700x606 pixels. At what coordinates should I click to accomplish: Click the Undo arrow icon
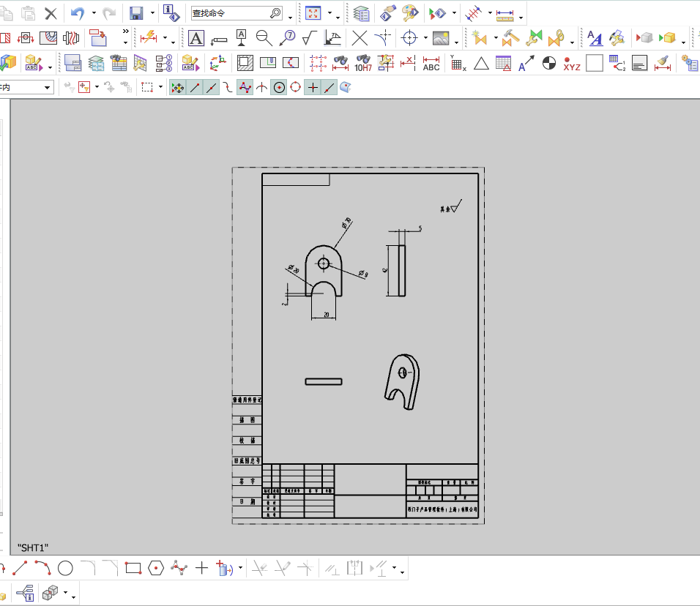click(78, 13)
